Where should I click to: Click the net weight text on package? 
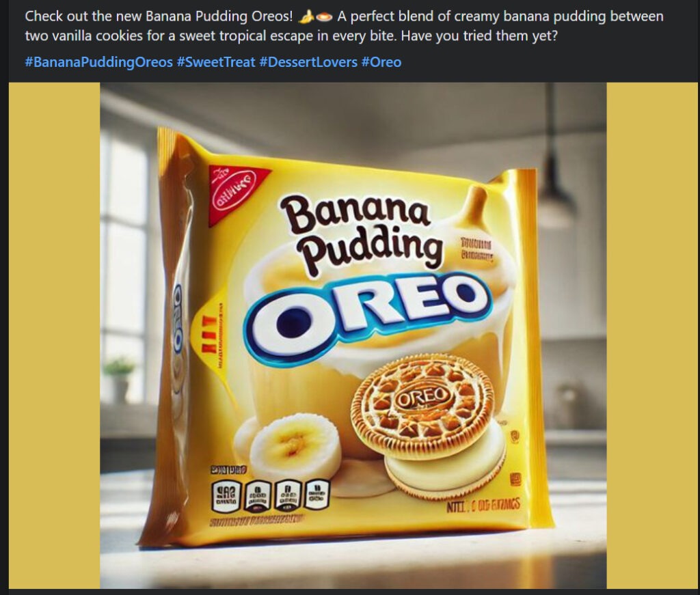483,506
